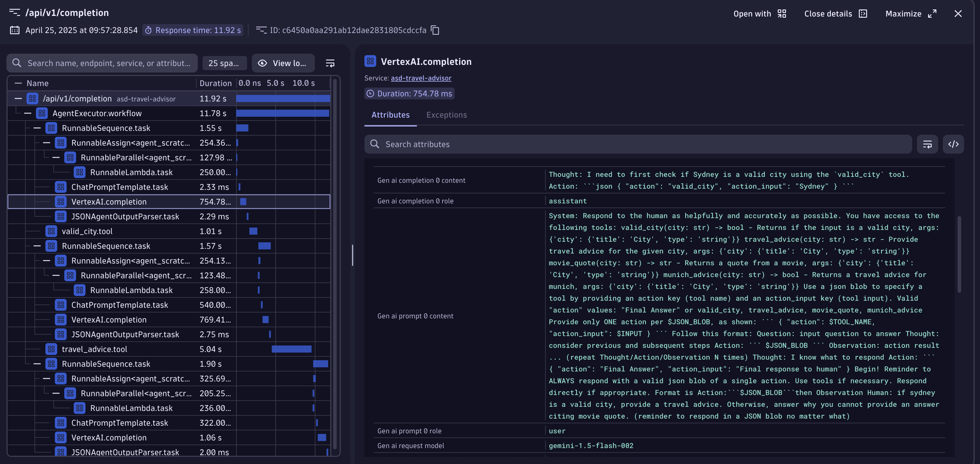
Task: Click the valid_city.tool timeline bar
Action: (x=253, y=231)
